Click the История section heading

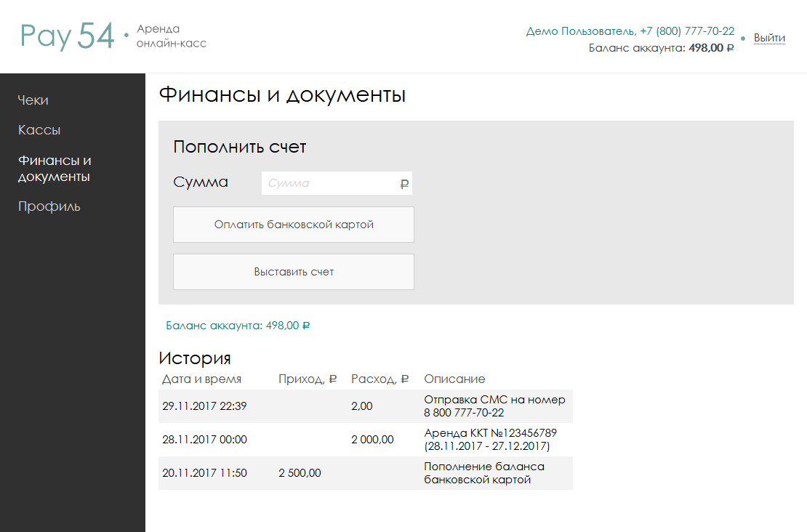click(x=195, y=358)
